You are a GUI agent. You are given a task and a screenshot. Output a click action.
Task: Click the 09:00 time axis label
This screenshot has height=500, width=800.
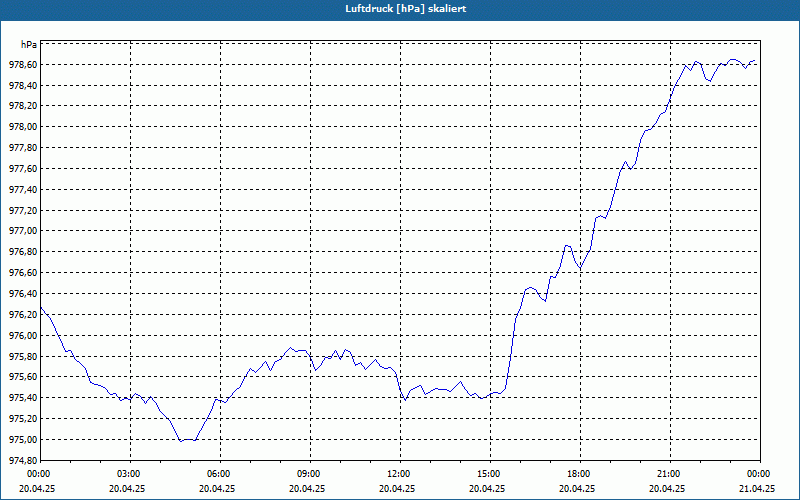click(x=310, y=474)
